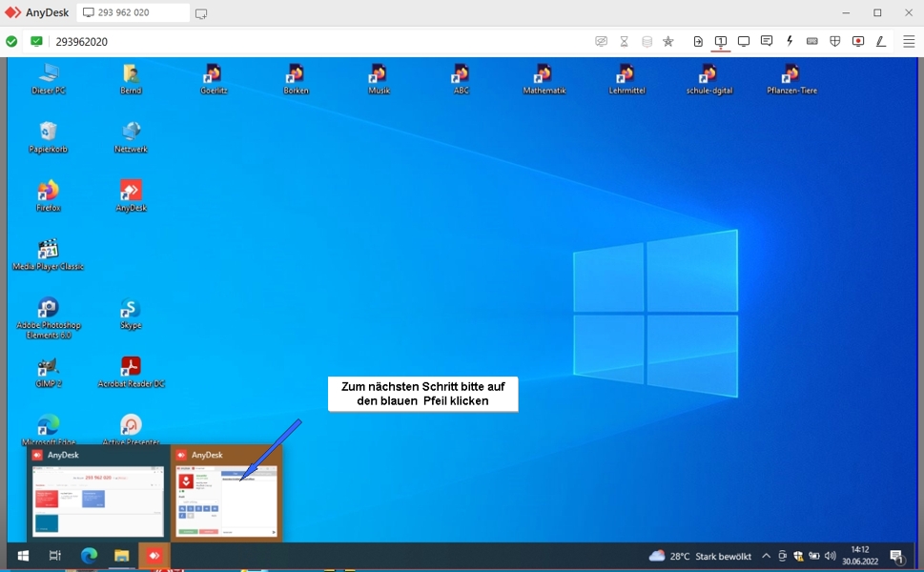Screen dimensions: 924x572
Task: Open keyboard settings icon in AnyDesk toolbar
Action: (812, 41)
